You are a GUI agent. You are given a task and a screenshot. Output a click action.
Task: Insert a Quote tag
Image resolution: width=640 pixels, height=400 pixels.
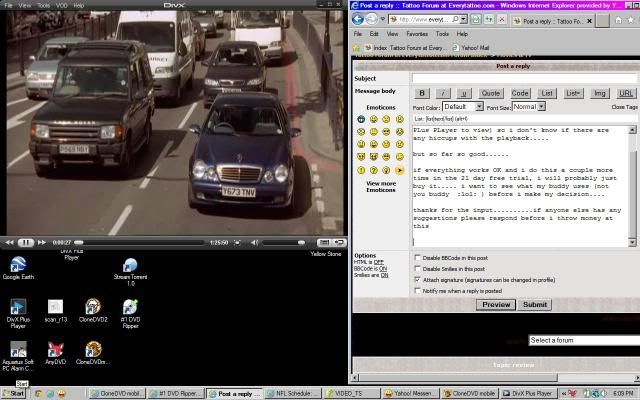pyautogui.click(x=491, y=93)
